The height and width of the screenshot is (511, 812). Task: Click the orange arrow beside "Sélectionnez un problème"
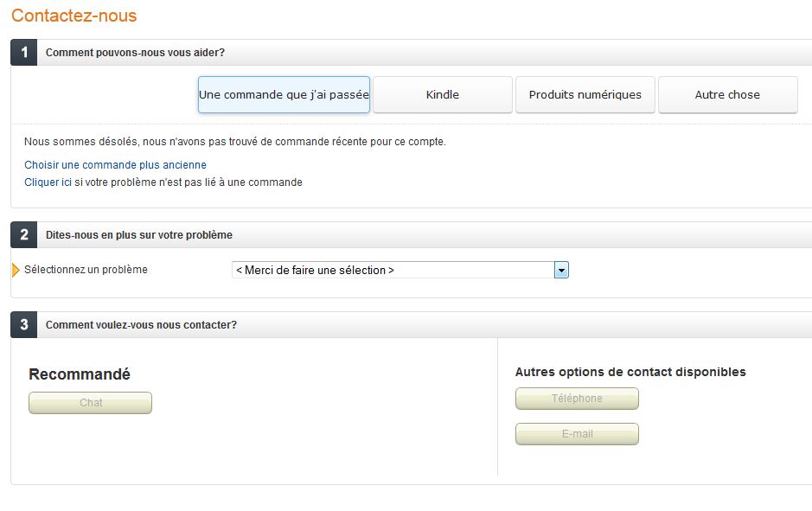point(15,269)
